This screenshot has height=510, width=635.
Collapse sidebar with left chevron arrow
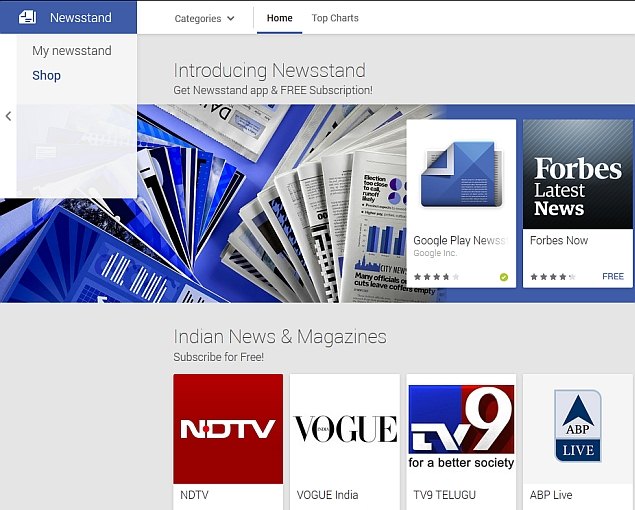[8, 116]
